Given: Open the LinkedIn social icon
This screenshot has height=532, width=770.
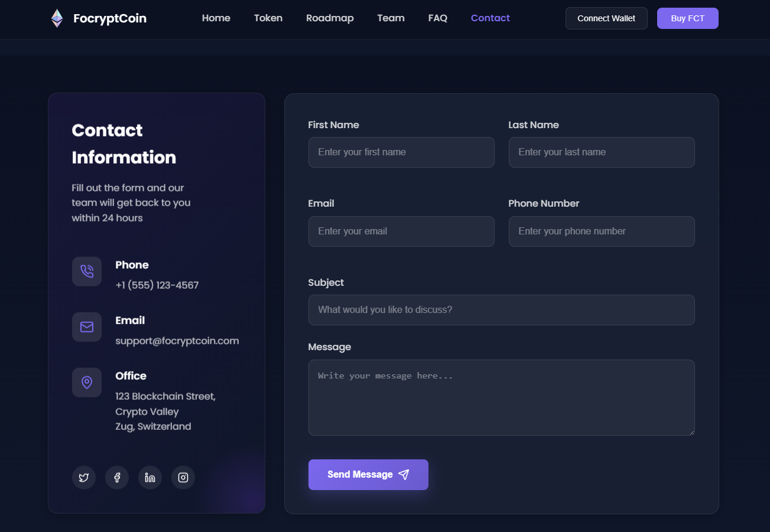Looking at the screenshot, I should (150, 478).
